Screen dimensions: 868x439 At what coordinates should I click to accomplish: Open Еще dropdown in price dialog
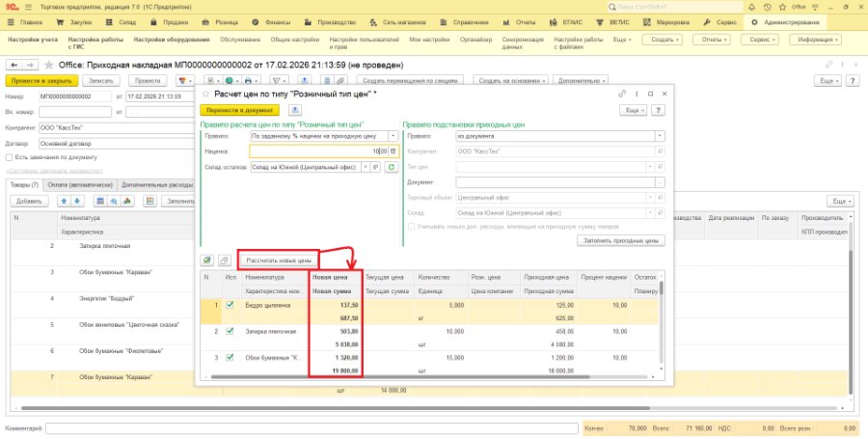[633, 110]
